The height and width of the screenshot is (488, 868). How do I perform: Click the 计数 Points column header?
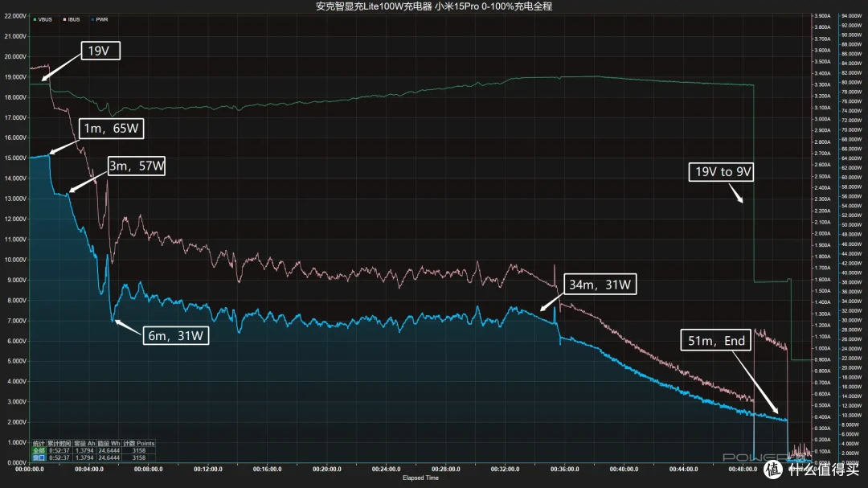(x=138, y=444)
